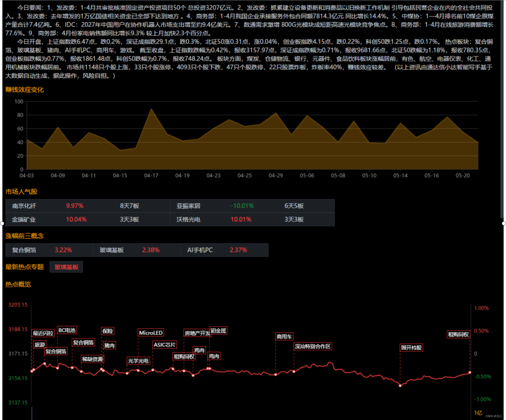
Task: Click the 保险 chart label
Action: pyautogui.click(x=108, y=331)
